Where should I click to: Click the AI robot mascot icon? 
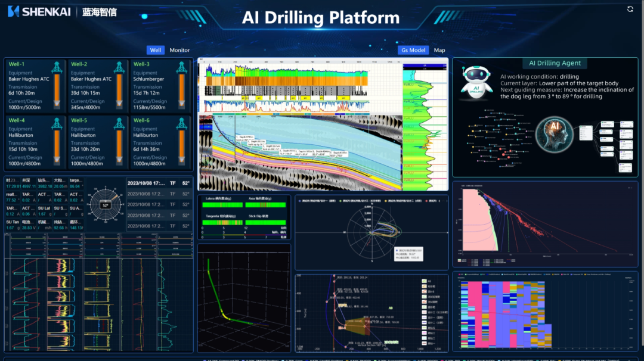coord(476,82)
